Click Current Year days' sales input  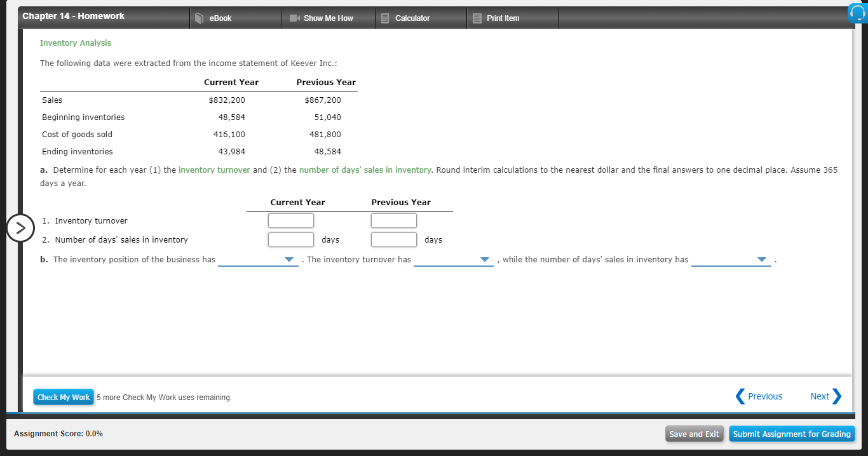(x=291, y=239)
